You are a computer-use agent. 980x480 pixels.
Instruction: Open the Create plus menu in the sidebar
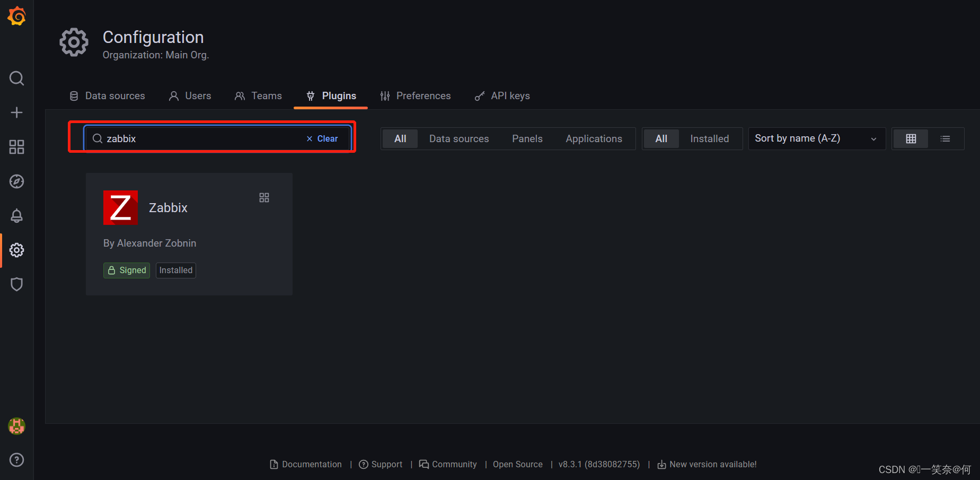pos(16,112)
